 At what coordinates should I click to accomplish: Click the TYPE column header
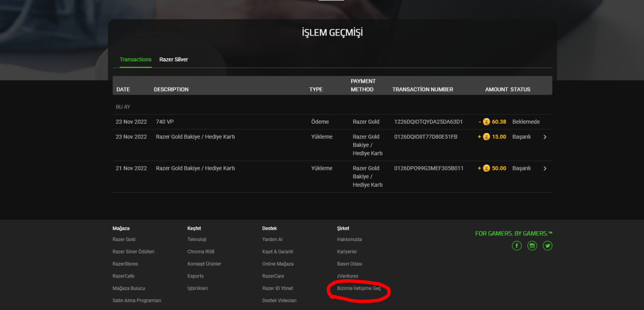click(316, 89)
